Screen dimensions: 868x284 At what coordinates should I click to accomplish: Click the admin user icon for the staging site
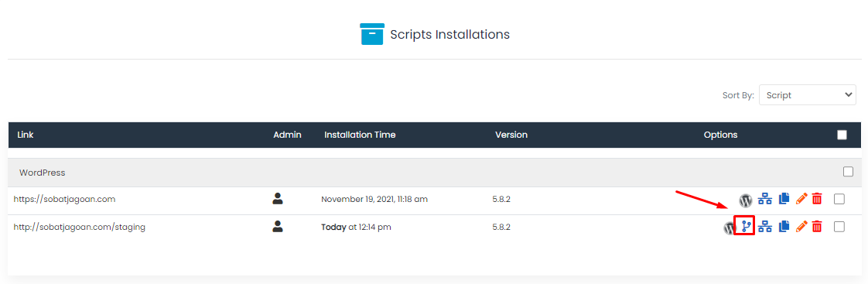(x=278, y=226)
